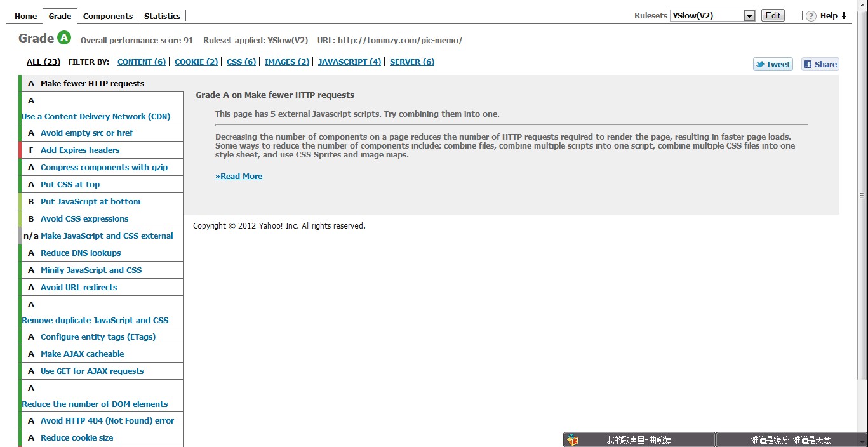Viewport: 868px width, 447px height.
Task: Click the Copyright © 2012 Yahoo! Inc. text
Action: pyautogui.click(x=279, y=225)
